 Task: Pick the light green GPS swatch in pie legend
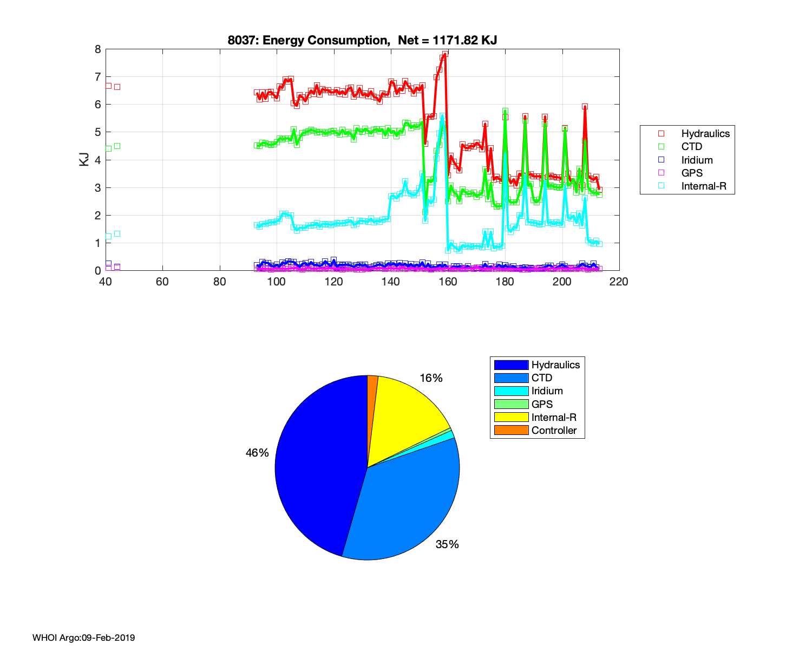tap(510, 404)
